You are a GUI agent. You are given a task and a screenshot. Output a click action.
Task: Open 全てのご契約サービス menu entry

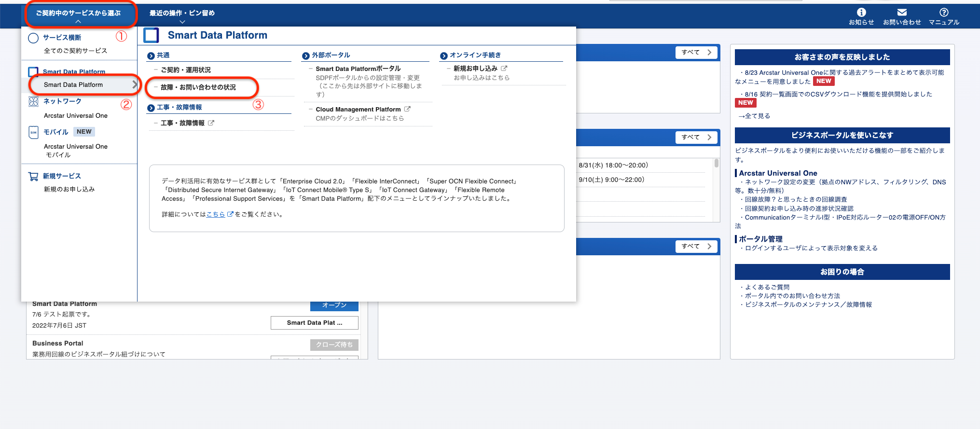75,51
